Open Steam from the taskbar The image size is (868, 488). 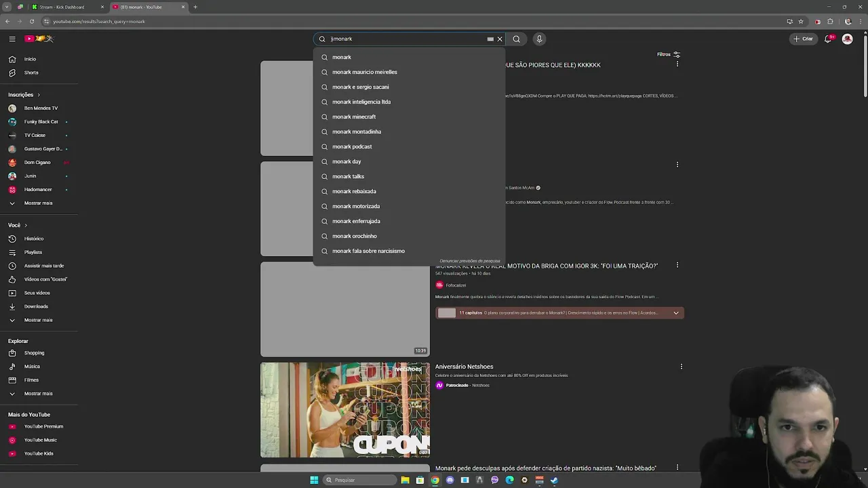click(x=554, y=480)
